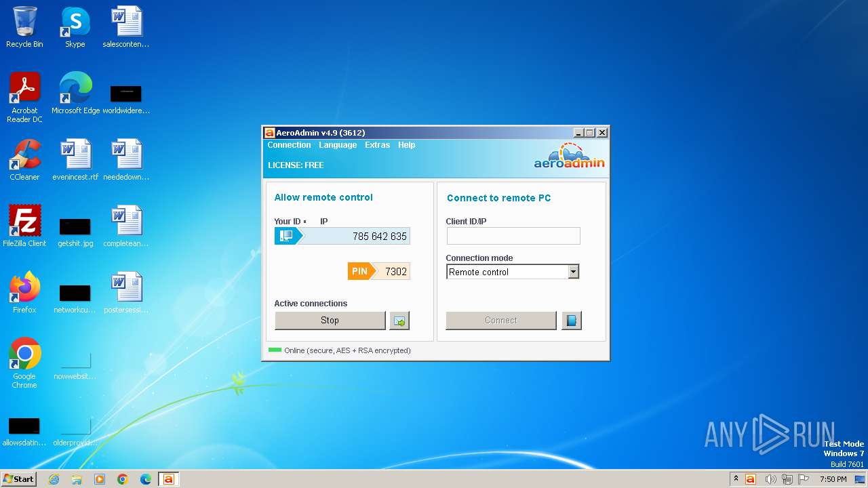The width and height of the screenshot is (868, 488).
Task: Open the Skype desktop shortcut
Action: click(75, 27)
